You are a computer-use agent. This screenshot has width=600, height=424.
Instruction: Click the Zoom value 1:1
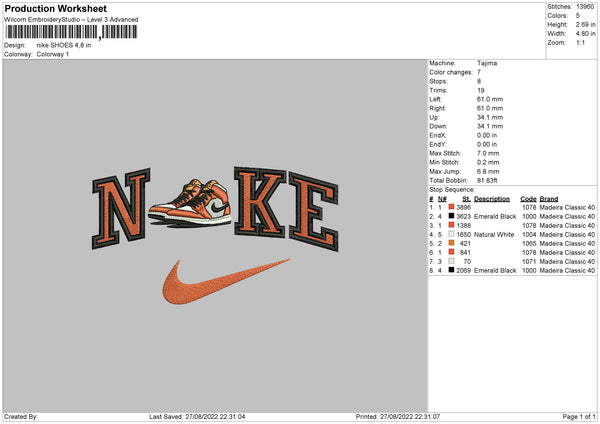click(x=580, y=42)
